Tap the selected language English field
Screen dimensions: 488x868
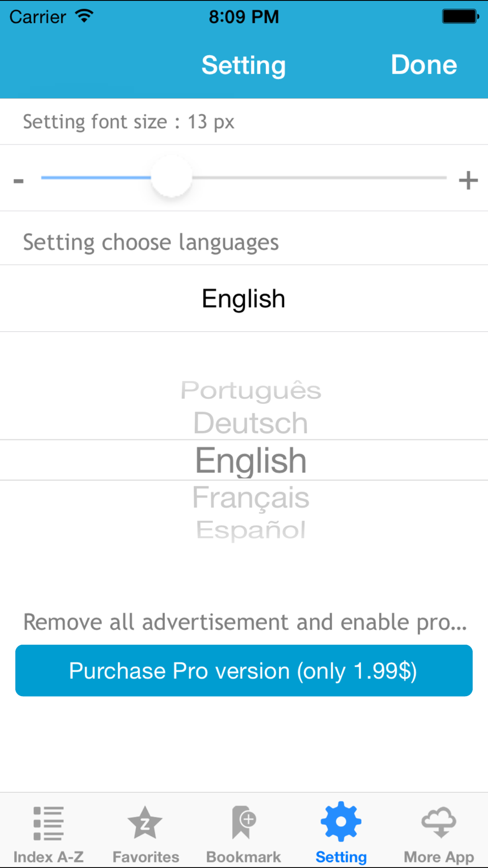point(244,299)
